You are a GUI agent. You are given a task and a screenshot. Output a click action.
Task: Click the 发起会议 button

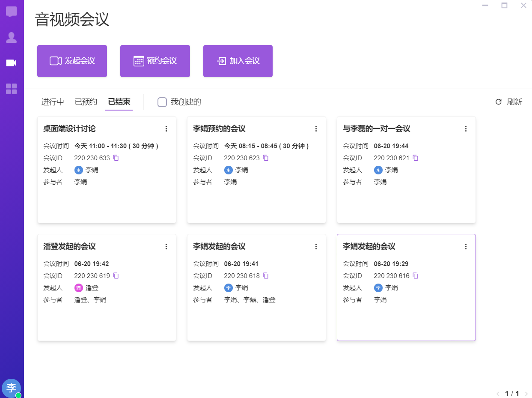[x=72, y=61]
